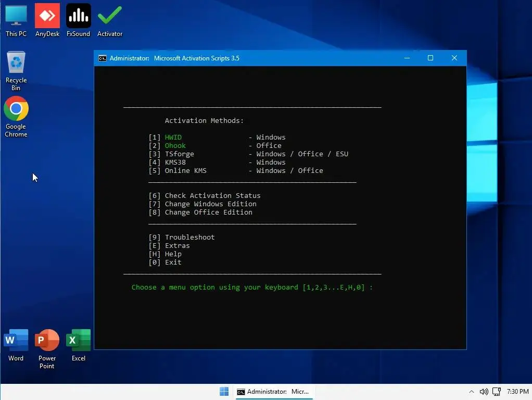Select the Google Chrome desktop shortcut
Viewport: 532px width, 400px height.
tap(16, 117)
